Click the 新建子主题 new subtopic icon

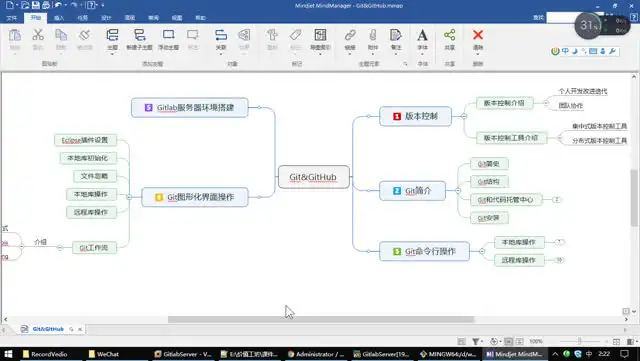140,35
